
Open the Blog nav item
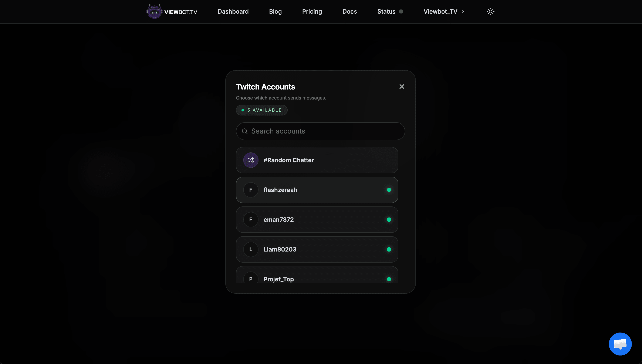275,11
